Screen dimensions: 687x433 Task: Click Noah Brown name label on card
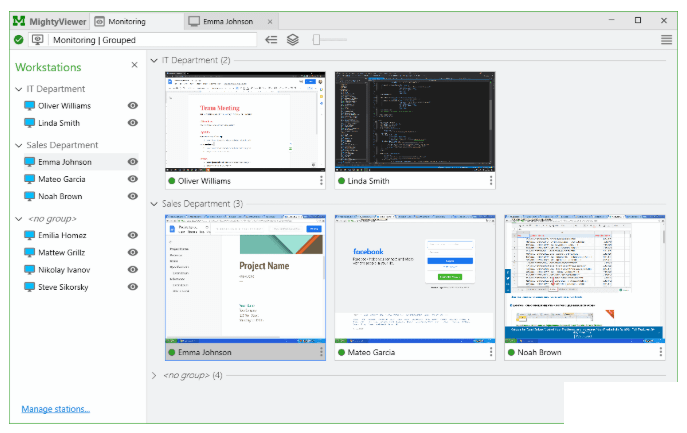(539, 352)
